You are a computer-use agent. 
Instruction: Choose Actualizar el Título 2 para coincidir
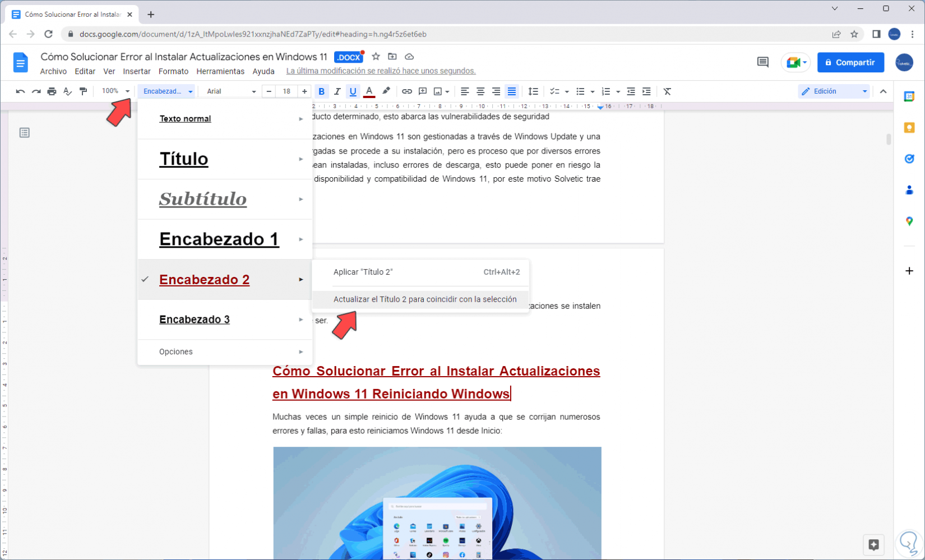[x=420, y=299]
